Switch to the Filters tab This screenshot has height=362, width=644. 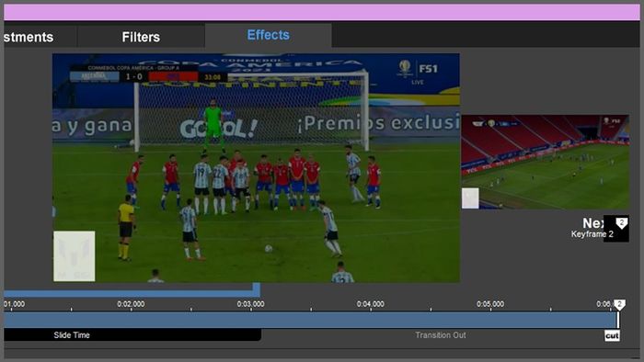click(141, 37)
